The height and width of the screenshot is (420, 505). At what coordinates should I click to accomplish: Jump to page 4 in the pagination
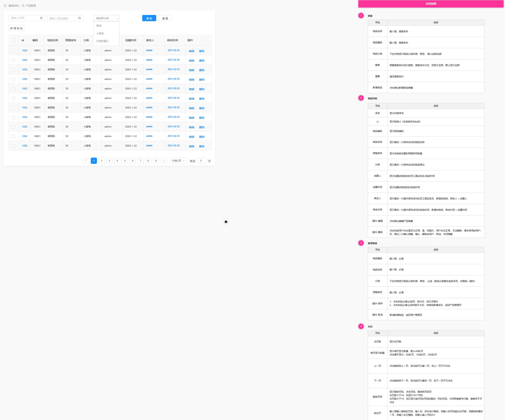pyautogui.click(x=117, y=161)
